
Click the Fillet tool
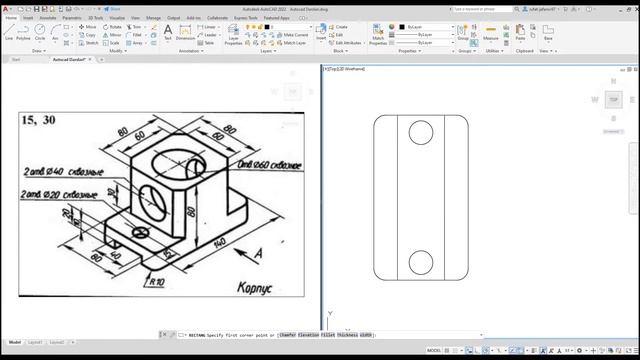tap(134, 35)
